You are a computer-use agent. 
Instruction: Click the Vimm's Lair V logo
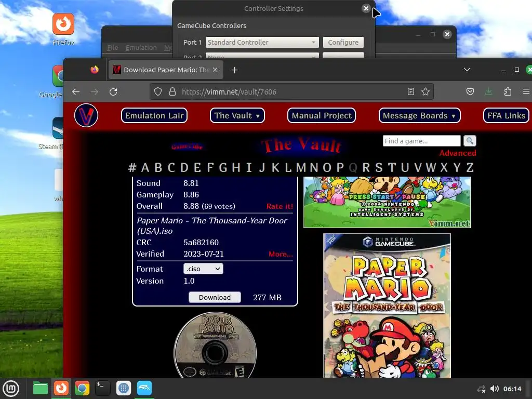pos(86,115)
